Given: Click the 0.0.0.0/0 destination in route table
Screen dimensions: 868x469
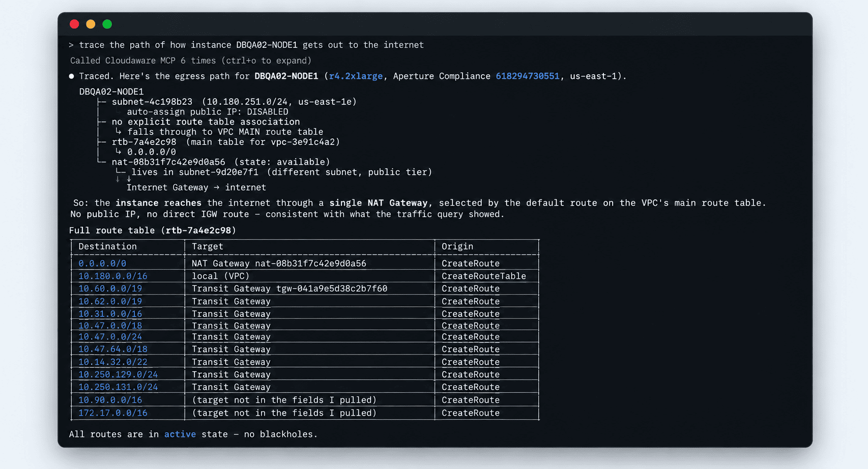Looking at the screenshot, I should click(x=102, y=263).
